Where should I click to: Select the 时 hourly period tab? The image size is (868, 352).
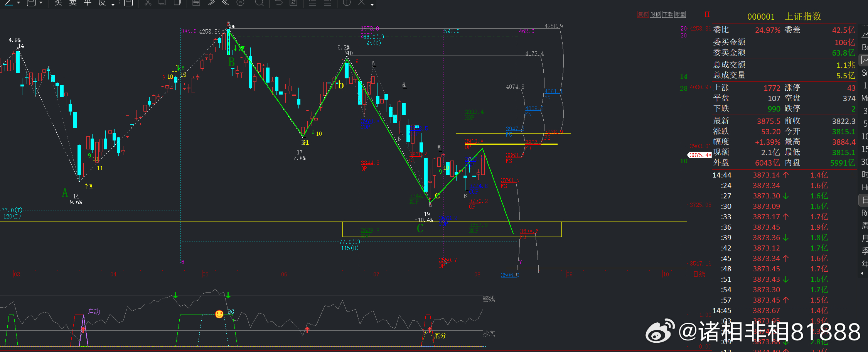tap(865, 175)
